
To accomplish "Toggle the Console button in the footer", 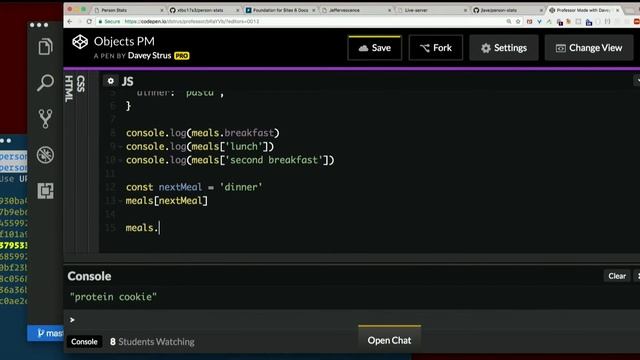I will pyautogui.click(x=84, y=342).
